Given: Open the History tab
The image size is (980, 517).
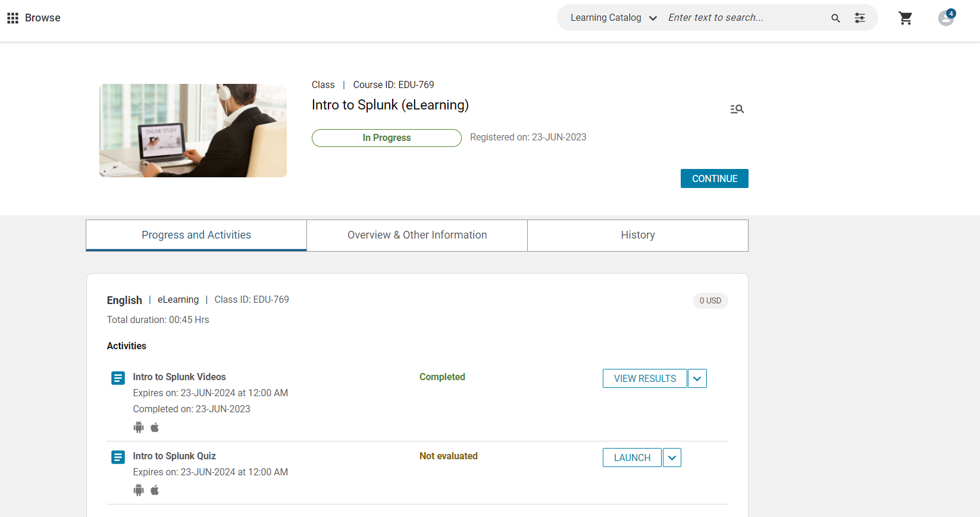Looking at the screenshot, I should pos(637,235).
